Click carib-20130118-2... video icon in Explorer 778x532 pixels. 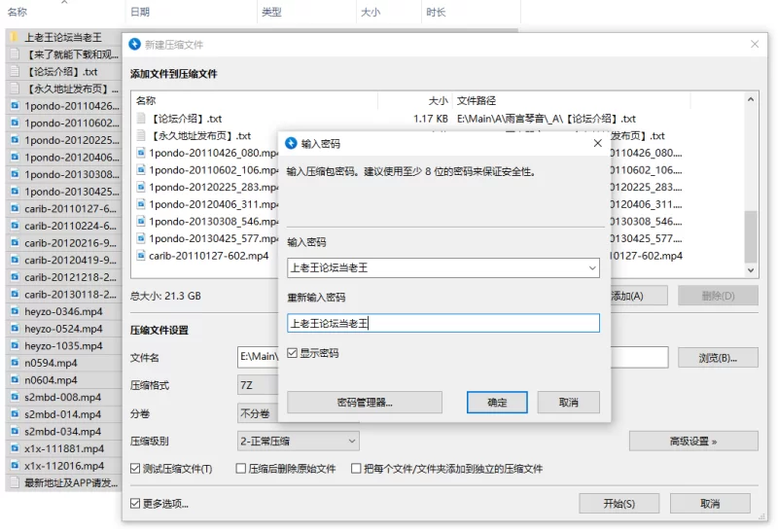point(15,295)
